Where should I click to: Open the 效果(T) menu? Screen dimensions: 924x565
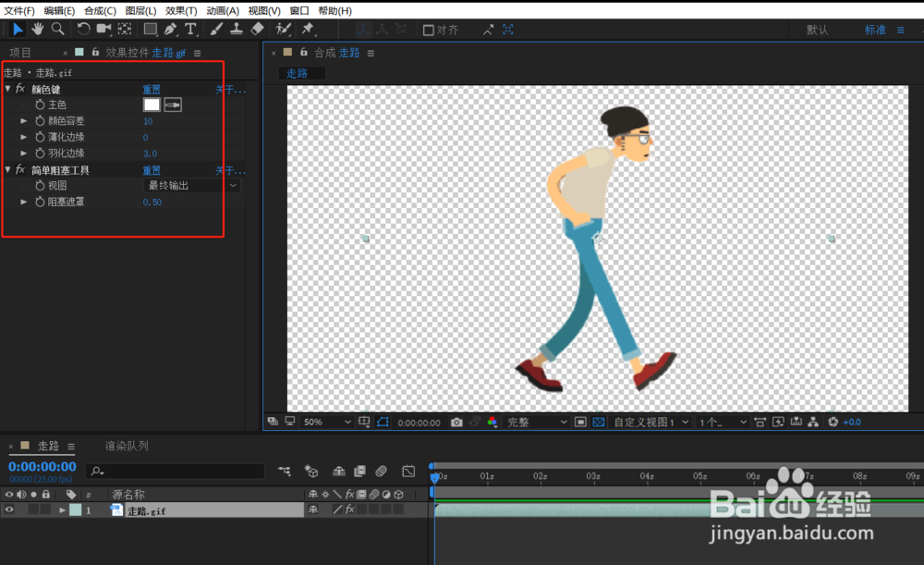181,10
